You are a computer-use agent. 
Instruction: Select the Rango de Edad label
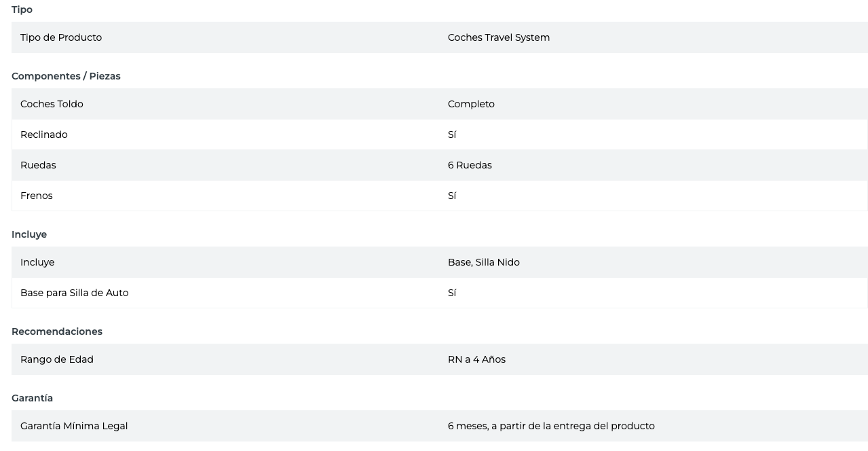pyautogui.click(x=57, y=359)
